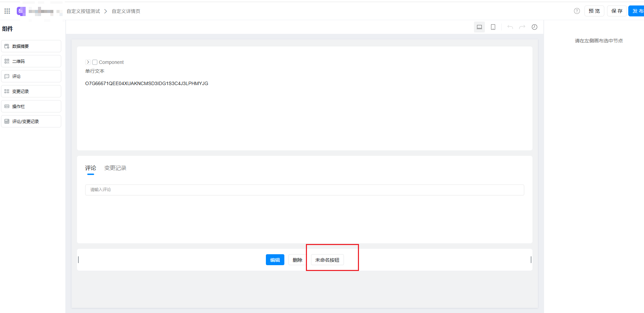Viewport: 644px width, 313px height.
Task: Open the app launcher grid icon
Action: (x=7, y=11)
